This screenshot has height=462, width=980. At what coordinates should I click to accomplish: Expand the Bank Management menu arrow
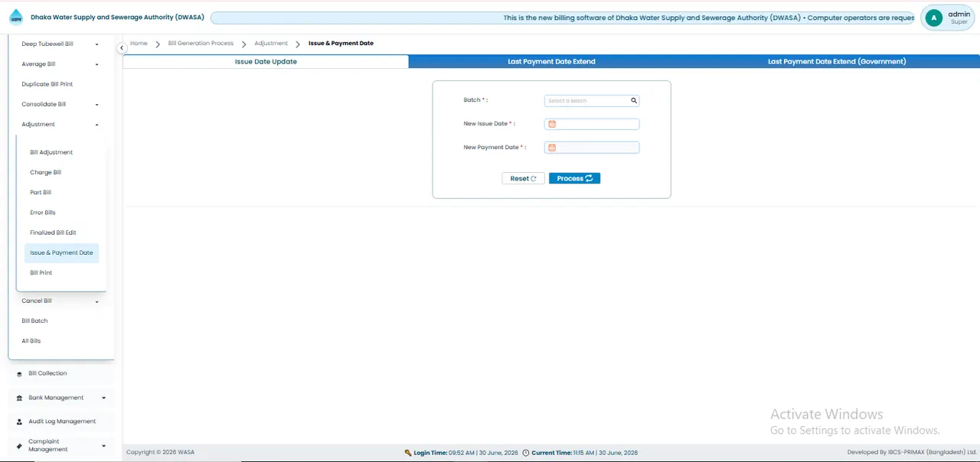[x=103, y=398]
